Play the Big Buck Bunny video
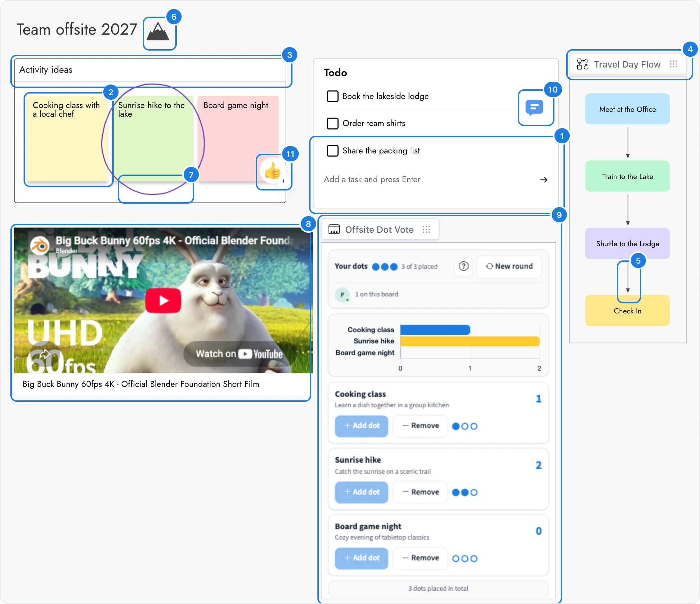700x604 pixels. pos(163,300)
